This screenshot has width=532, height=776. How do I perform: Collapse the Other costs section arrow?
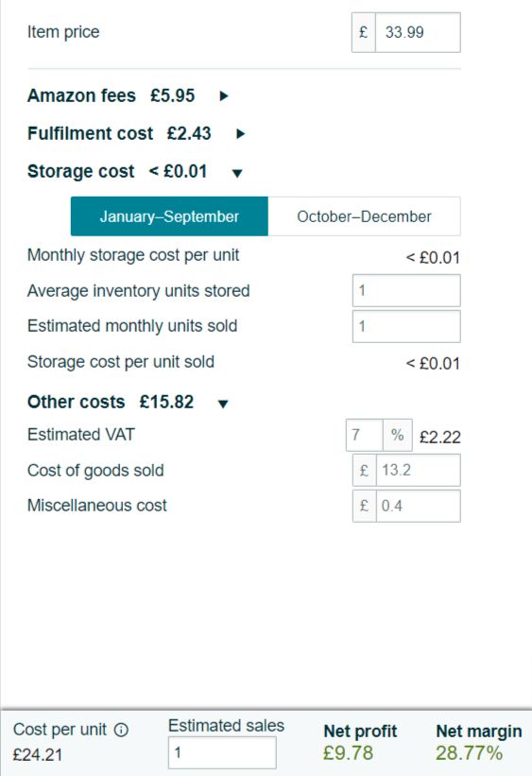(223, 404)
